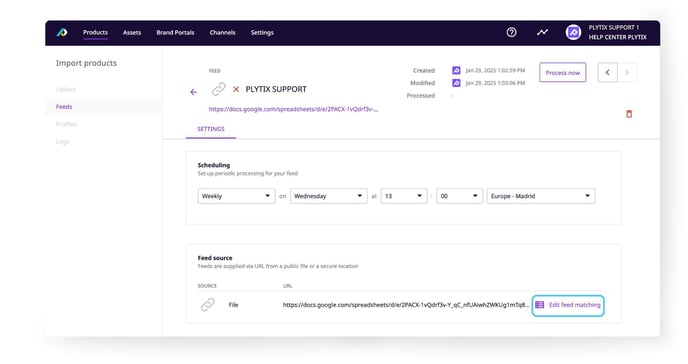Image resolution: width=688 pixels, height=364 pixels.
Task: Open the Settings menu in top bar
Action: pos(262,32)
